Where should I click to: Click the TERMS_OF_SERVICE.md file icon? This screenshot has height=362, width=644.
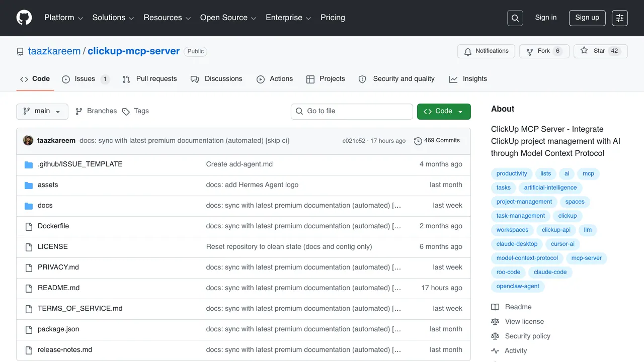(x=29, y=309)
